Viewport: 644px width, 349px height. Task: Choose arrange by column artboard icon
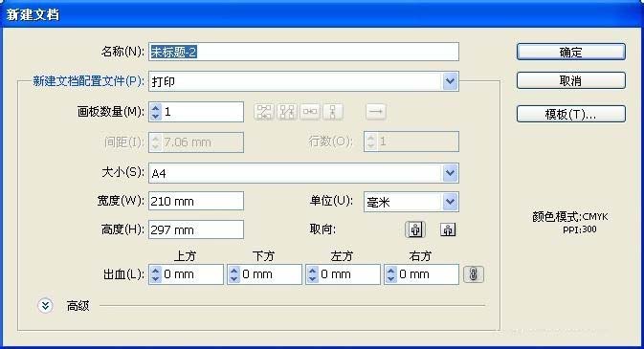pos(333,112)
